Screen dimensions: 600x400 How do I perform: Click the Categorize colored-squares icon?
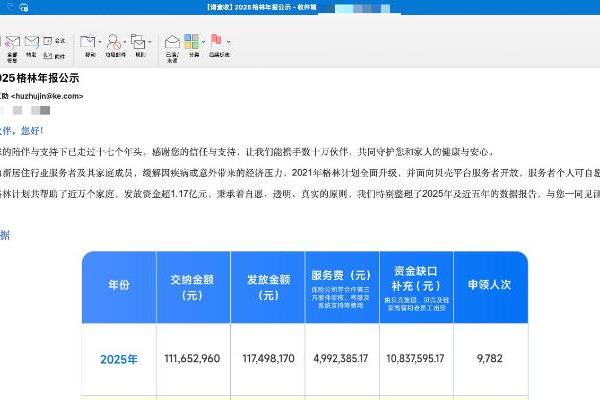click(192, 41)
